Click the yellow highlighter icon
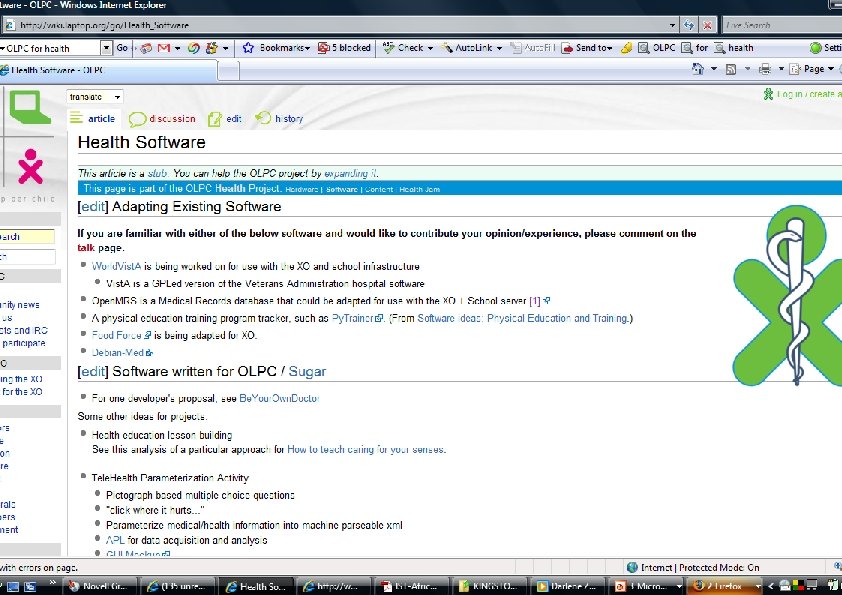The width and height of the screenshot is (842, 595). coord(626,48)
